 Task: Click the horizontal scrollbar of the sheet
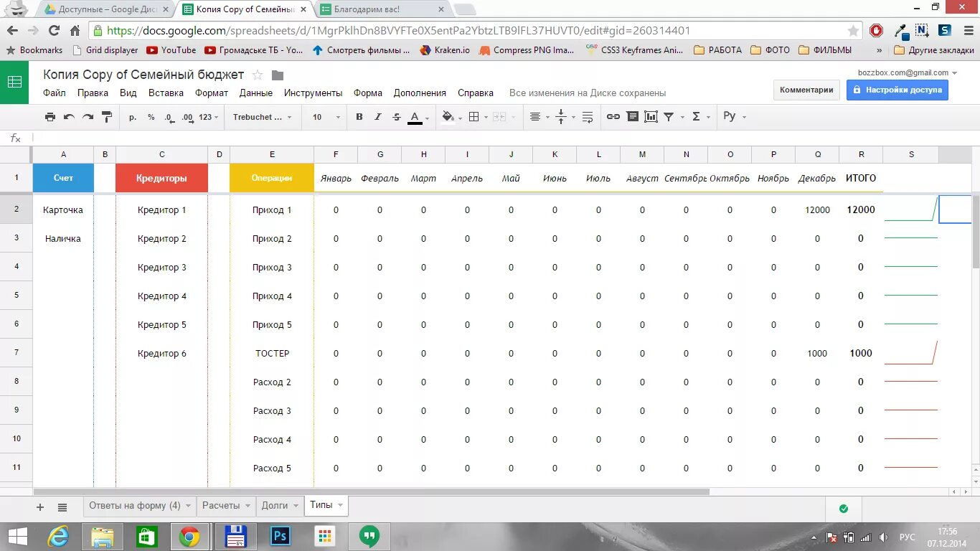[x=372, y=492]
